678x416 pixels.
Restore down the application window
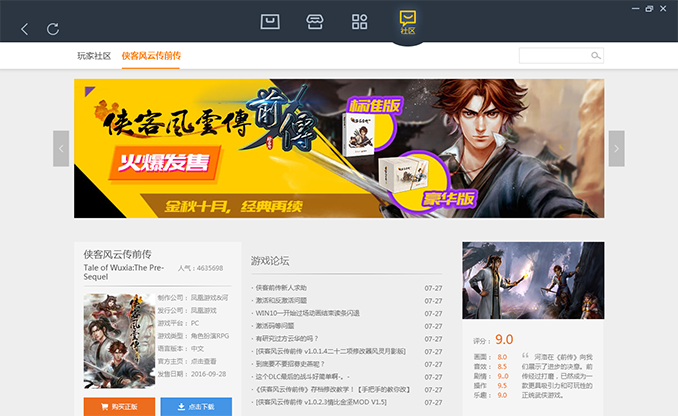649,9
